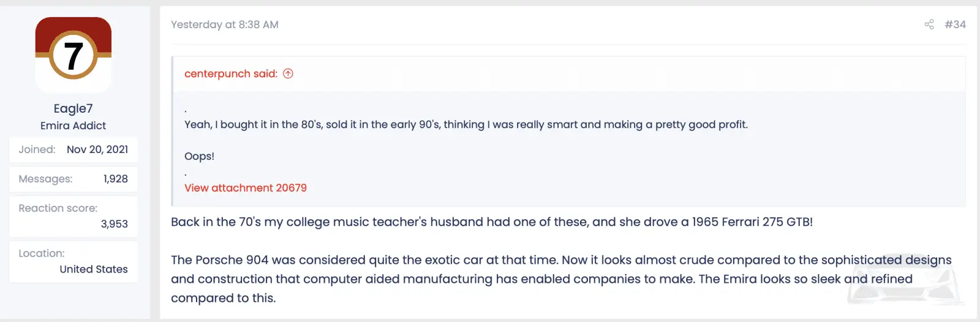Click the "Emira Addict" user title

[x=73, y=125]
